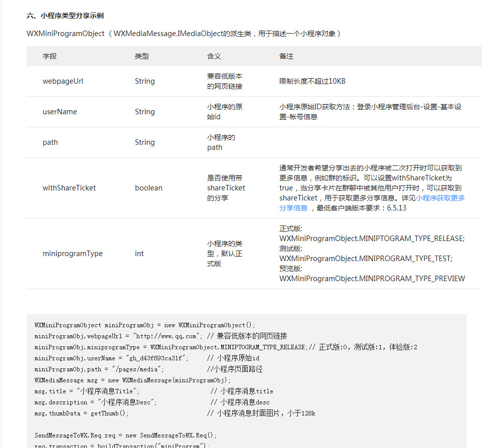The image size is (482, 448).
Task: Click the 含义 column header
Action: coord(214,56)
